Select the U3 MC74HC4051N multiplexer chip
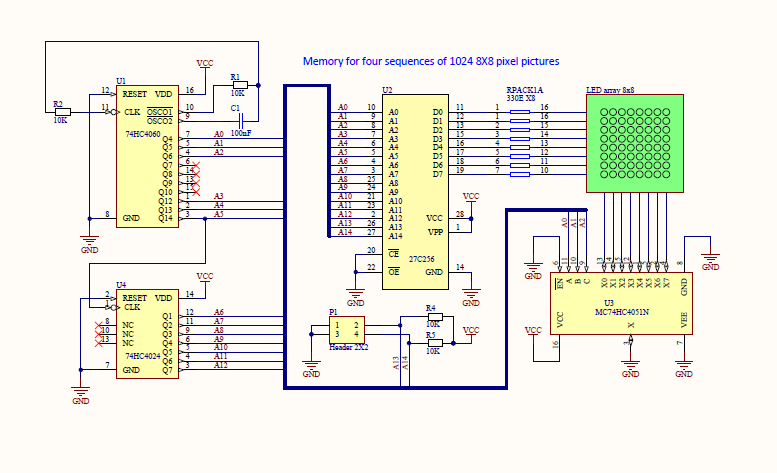The width and height of the screenshot is (777, 473). click(621, 303)
